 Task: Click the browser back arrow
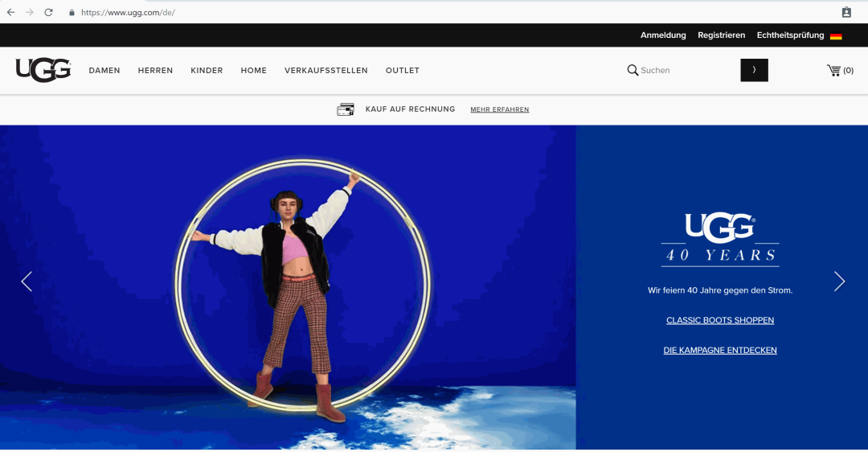[x=10, y=12]
